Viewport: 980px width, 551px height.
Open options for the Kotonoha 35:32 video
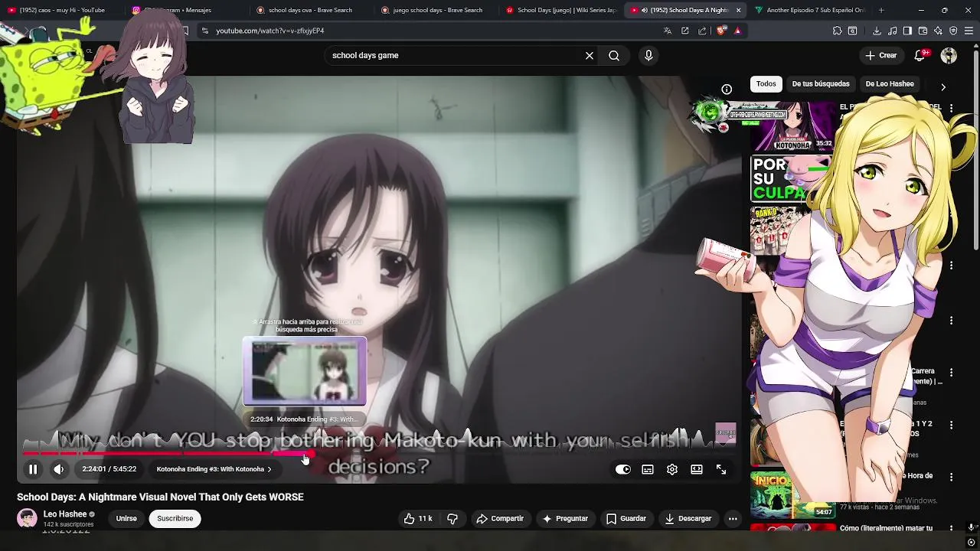[951, 109]
